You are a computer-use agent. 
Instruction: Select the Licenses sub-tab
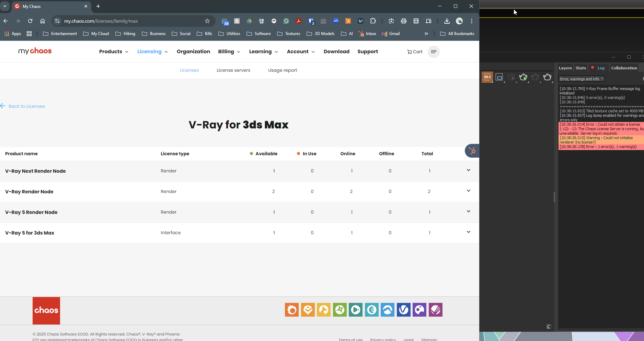coord(189,70)
